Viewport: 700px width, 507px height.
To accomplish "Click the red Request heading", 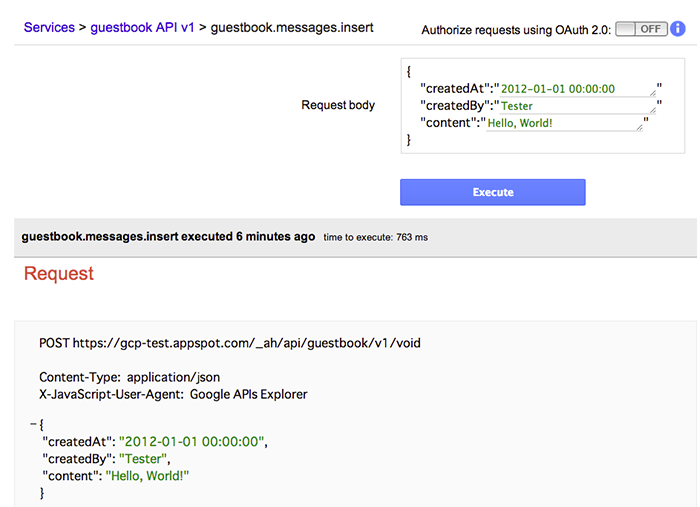I will pyautogui.click(x=58, y=273).
